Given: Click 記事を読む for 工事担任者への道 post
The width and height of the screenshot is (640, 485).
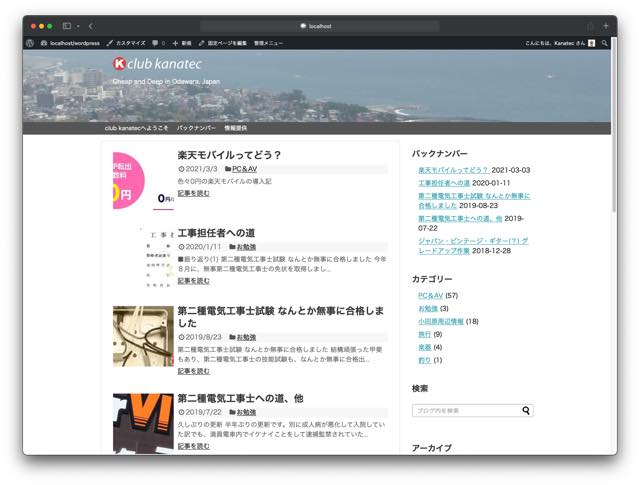Looking at the screenshot, I should coord(193,281).
